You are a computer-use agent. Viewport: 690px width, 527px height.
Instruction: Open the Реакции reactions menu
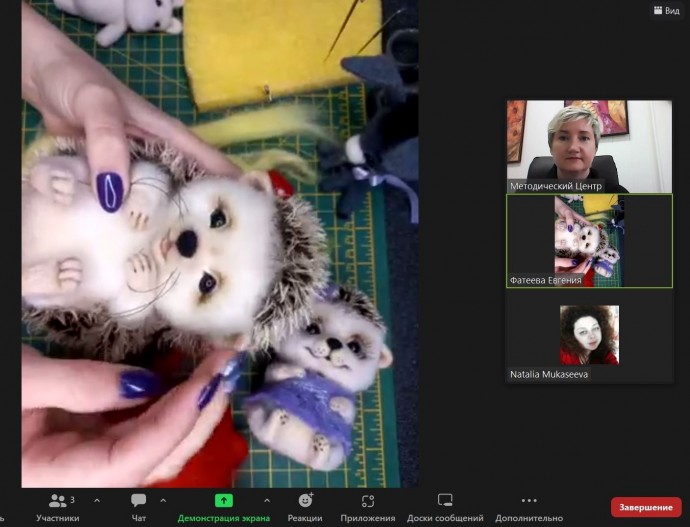pos(304,506)
